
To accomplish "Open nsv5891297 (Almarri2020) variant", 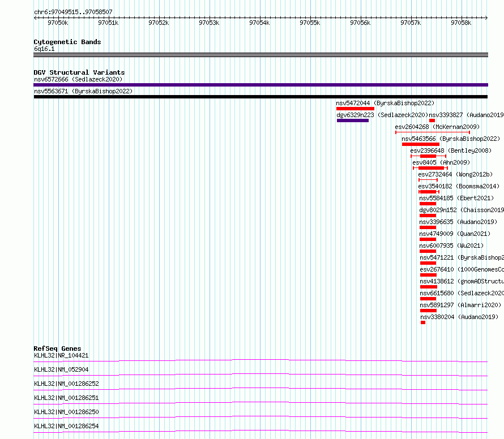I will click(x=460, y=305).
